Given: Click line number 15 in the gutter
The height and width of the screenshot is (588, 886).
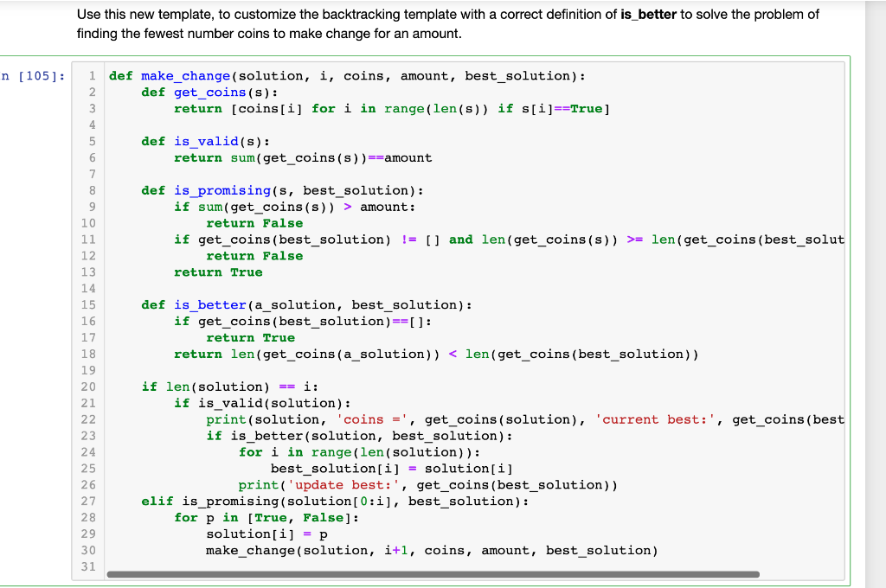Looking at the screenshot, I should [x=89, y=304].
